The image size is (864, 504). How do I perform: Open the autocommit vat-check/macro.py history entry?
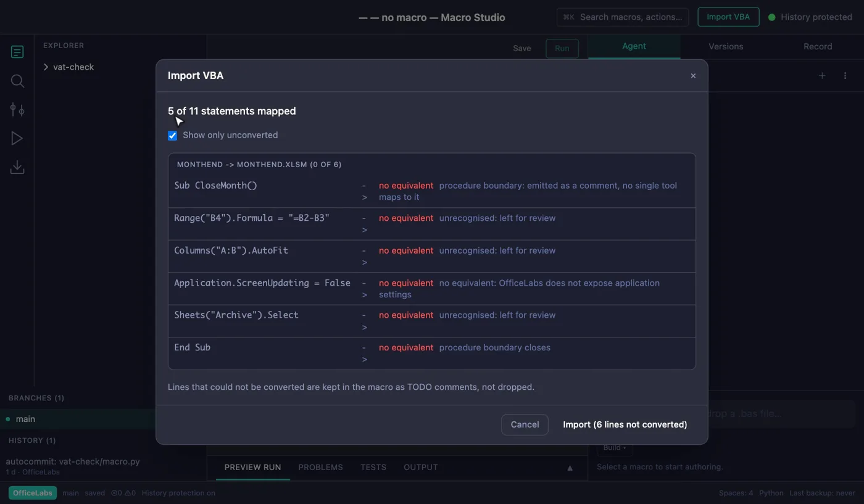(x=78, y=466)
